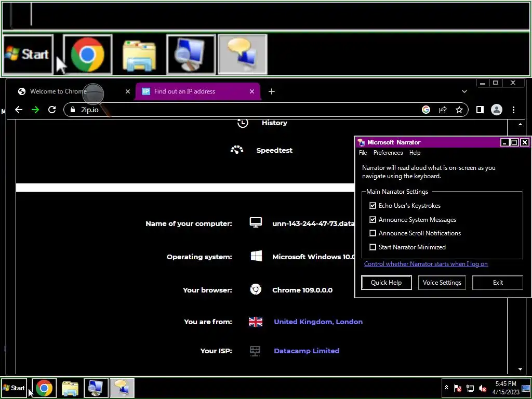This screenshot has height=399, width=532.
Task: Open the Chrome profile avatar
Action: click(x=496, y=110)
